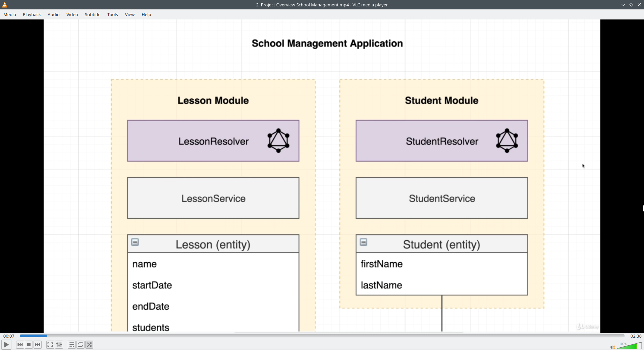
Task: Click the elapsed time label
Action: (9, 336)
